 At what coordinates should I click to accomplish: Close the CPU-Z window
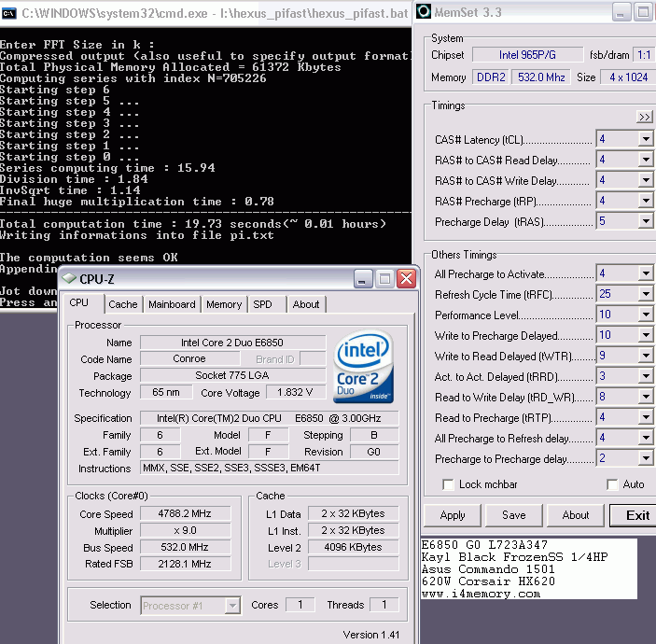tap(406, 279)
